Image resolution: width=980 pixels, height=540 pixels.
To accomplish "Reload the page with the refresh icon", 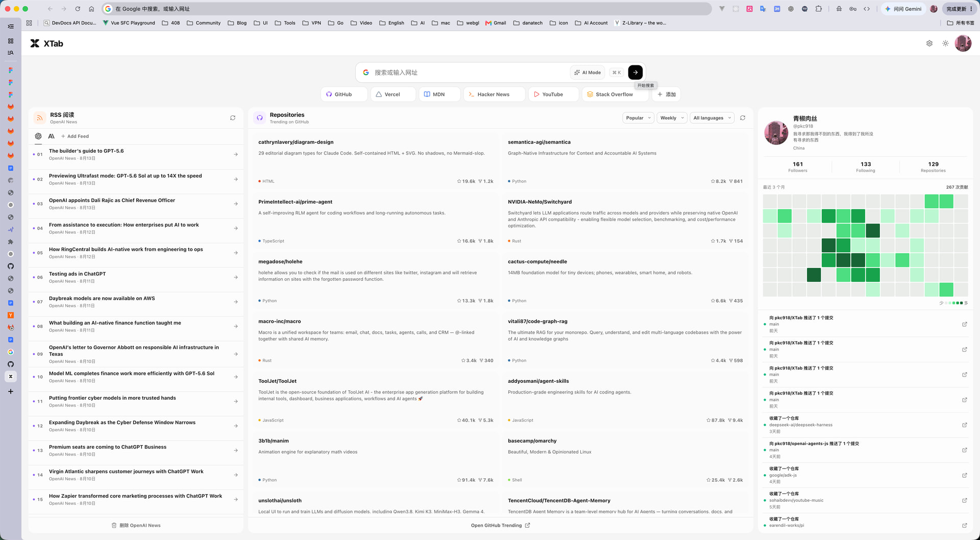I will click(x=78, y=9).
